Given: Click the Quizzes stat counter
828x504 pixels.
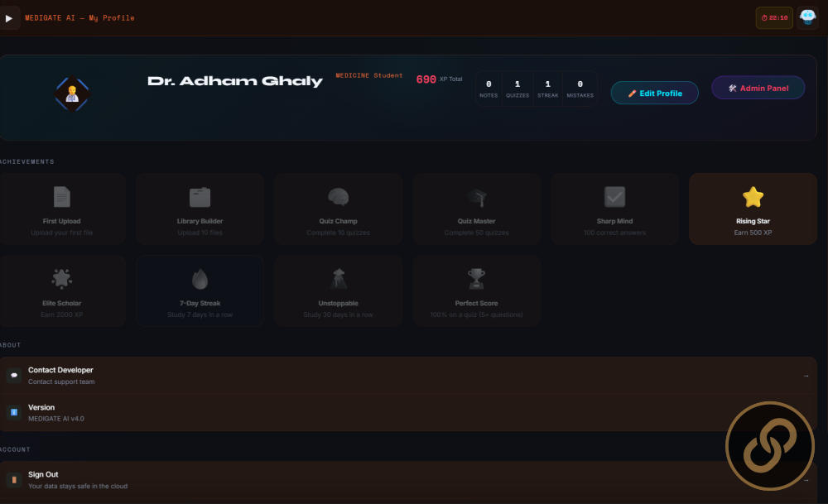Looking at the screenshot, I should pyautogui.click(x=517, y=89).
